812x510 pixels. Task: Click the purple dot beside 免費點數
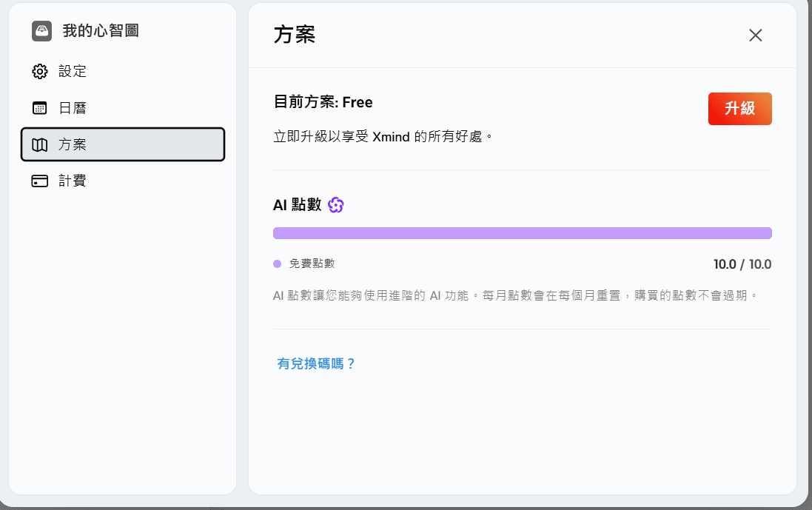(x=277, y=264)
